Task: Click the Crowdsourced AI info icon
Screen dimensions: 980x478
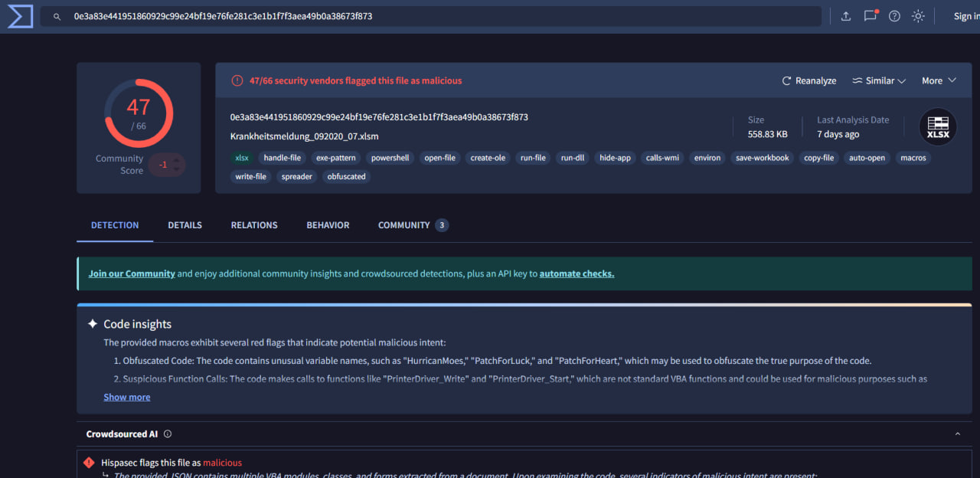Action: click(168, 434)
